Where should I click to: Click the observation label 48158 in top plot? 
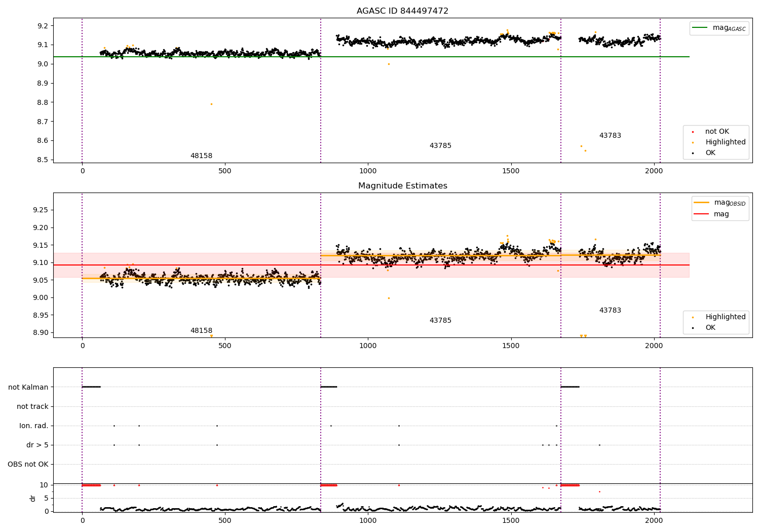pyautogui.click(x=201, y=156)
